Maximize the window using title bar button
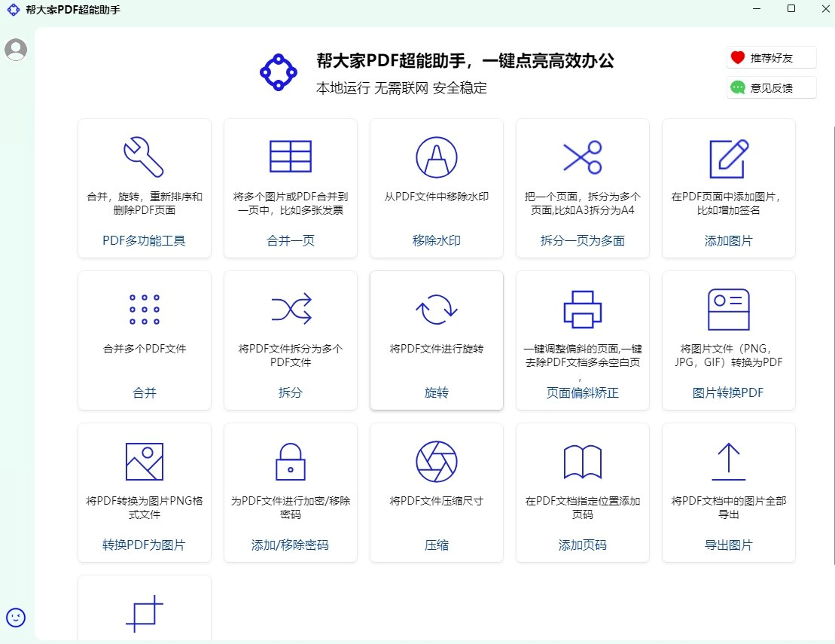This screenshot has height=644, width=835. click(791, 8)
